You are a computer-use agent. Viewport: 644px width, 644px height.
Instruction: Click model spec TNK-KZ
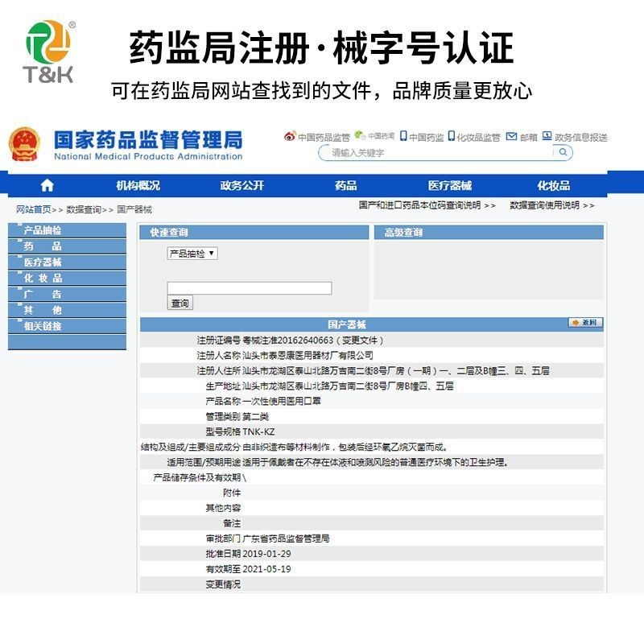tap(258, 431)
